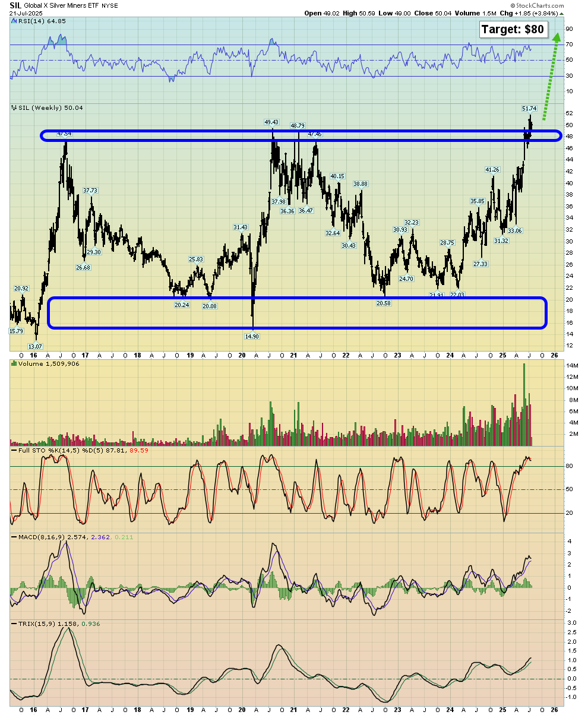This screenshot has width=588, height=715.
Task: Click the 'Open 49.02' value
Action: [322, 13]
